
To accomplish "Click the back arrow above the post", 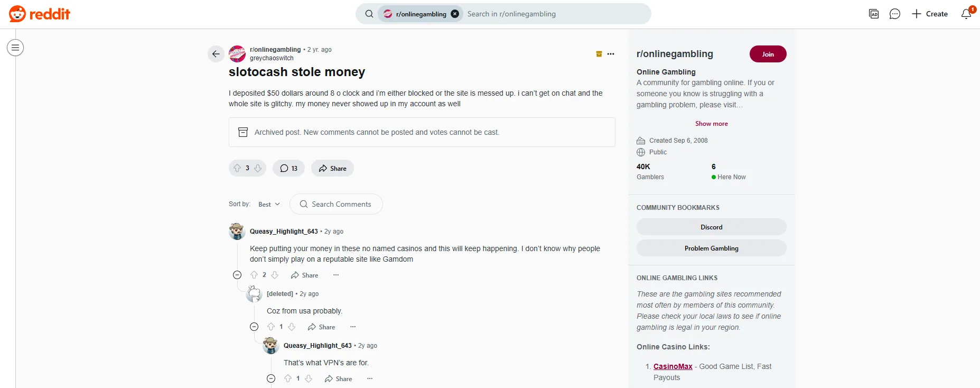I will coord(216,54).
